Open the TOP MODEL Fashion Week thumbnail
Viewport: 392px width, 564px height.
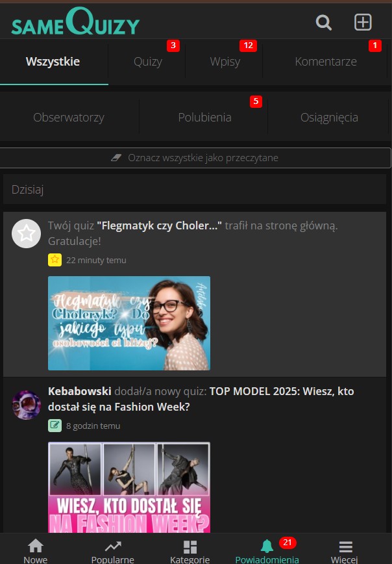click(129, 487)
